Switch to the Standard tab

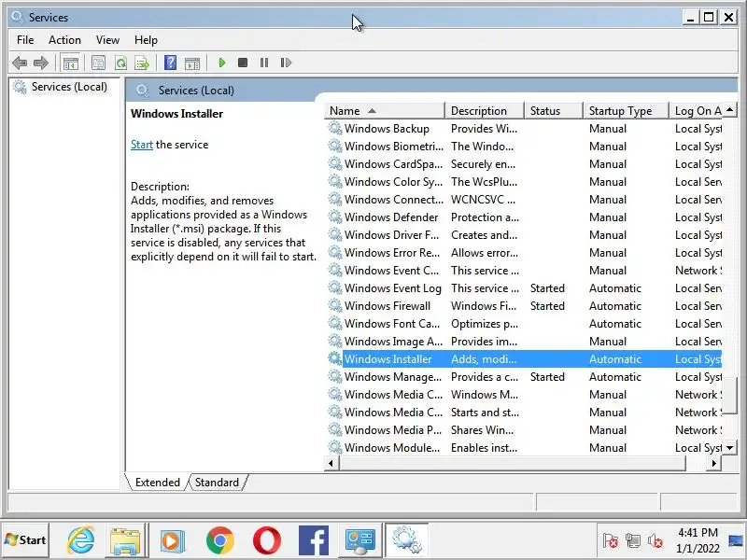pyautogui.click(x=217, y=483)
